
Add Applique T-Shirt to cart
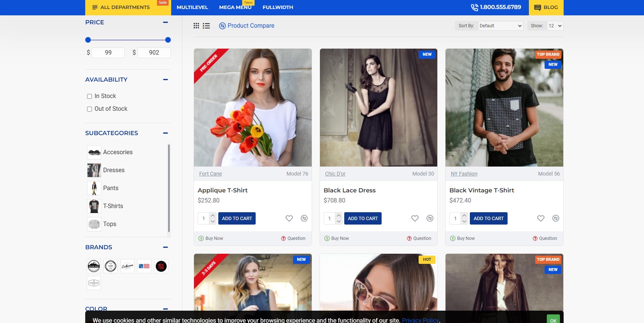pos(237,219)
